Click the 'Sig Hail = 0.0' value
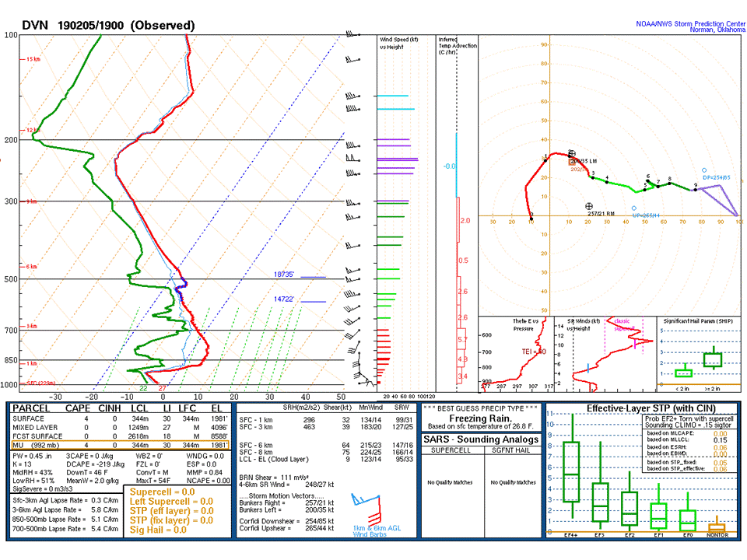Image resolution: width=747 pixels, height=560 pixels. pyautogui.click(x=158, y=530)
